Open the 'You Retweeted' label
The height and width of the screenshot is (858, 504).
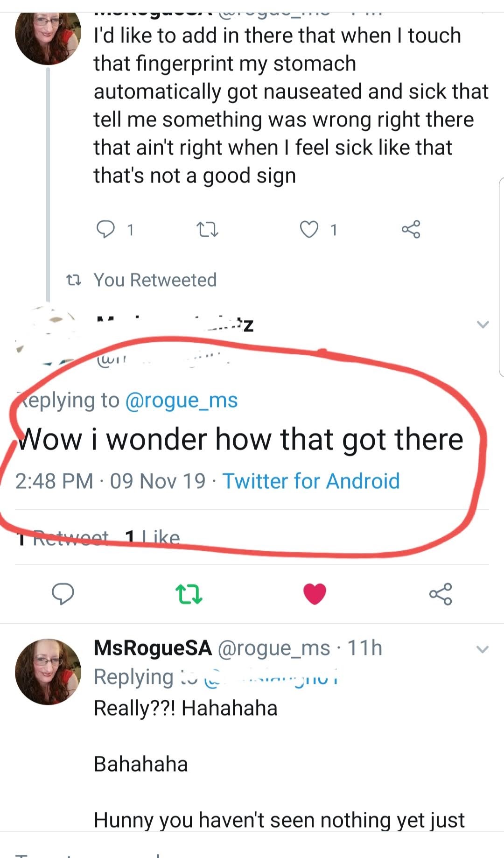(155, 280)
